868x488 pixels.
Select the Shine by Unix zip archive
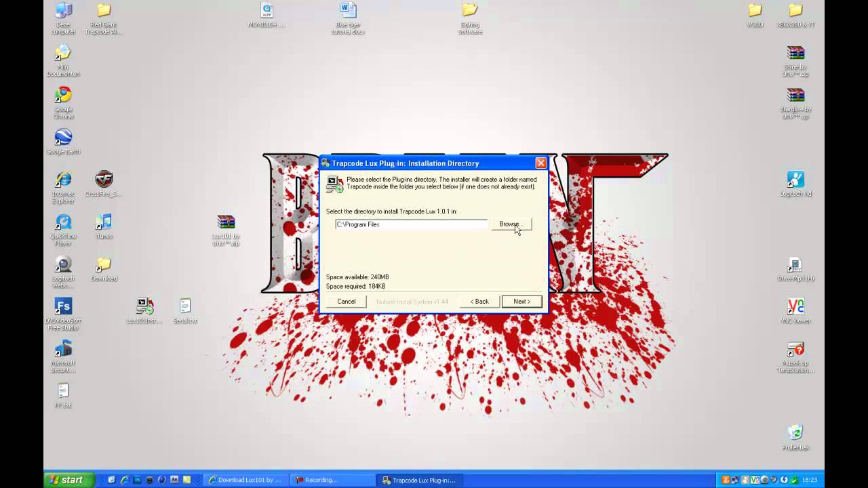click(795, 61)
